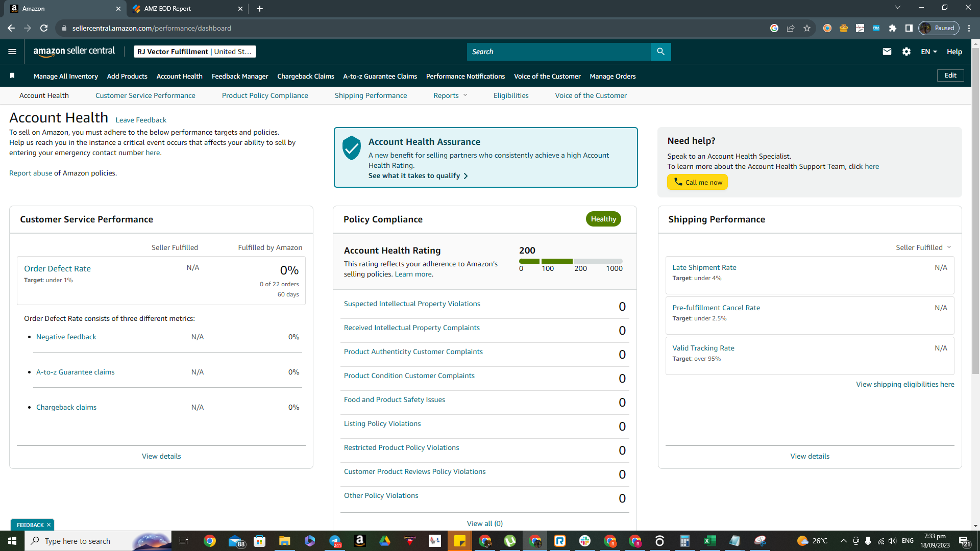The image size is (980, 551).
Task: Toggle the browser side panel icon
Action: pyautogui.click(x=909, y=28)
